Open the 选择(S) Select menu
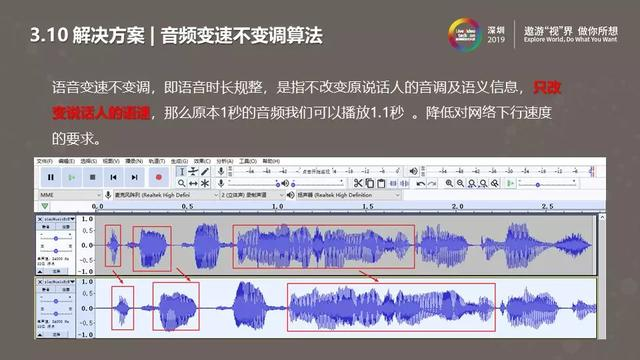 click(89, 161)
